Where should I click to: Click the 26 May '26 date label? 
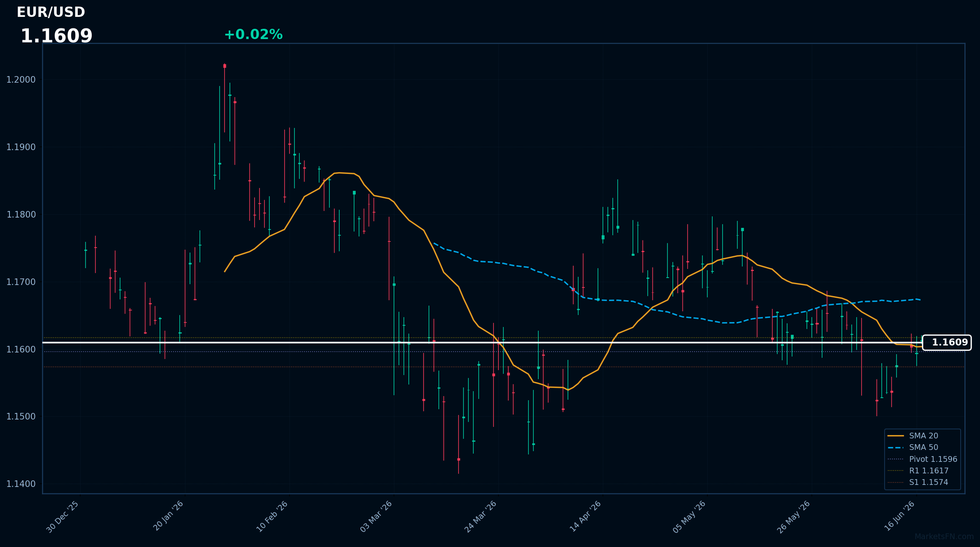[x=793, y=517]
